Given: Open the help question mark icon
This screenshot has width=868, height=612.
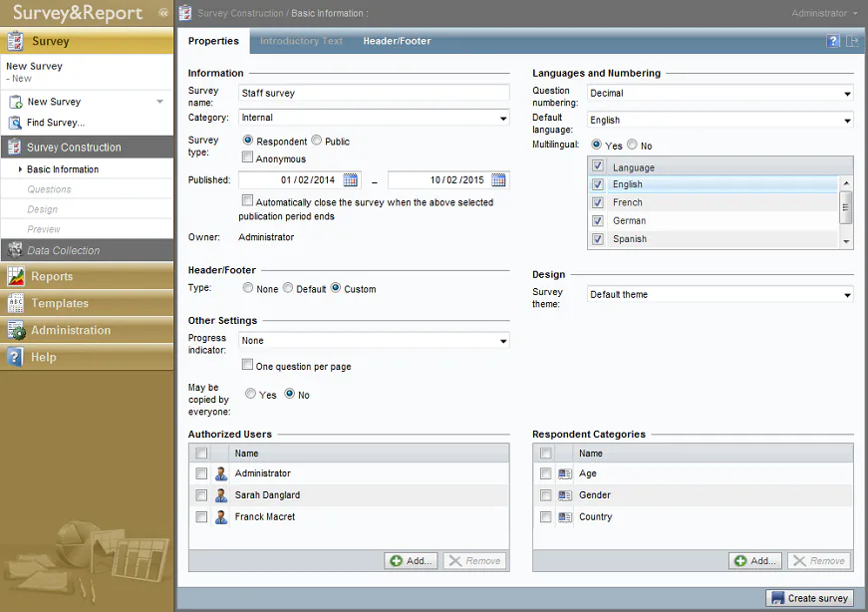Looking at the screenshot, I should coord(832,41).
